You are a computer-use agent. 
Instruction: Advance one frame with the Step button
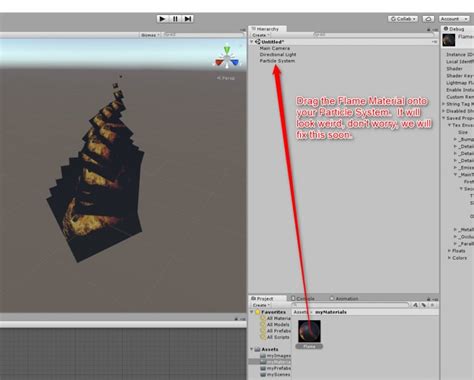188,19
